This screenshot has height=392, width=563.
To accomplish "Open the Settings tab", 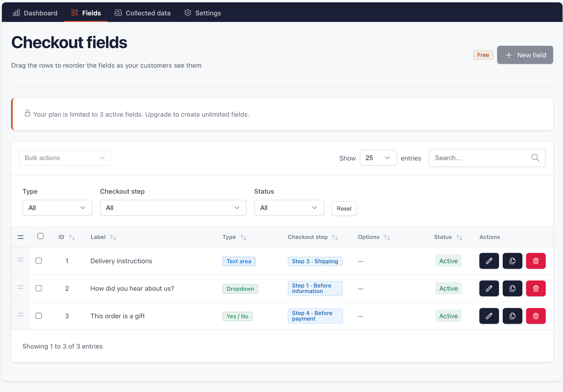I will tap(203, 13).
